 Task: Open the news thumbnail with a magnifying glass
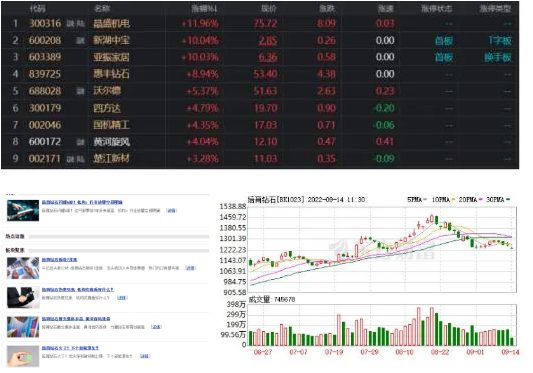coord(23,298)
